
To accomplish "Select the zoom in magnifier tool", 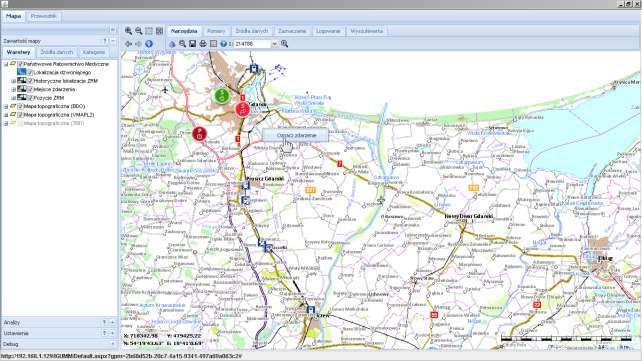I will (128, 31).
